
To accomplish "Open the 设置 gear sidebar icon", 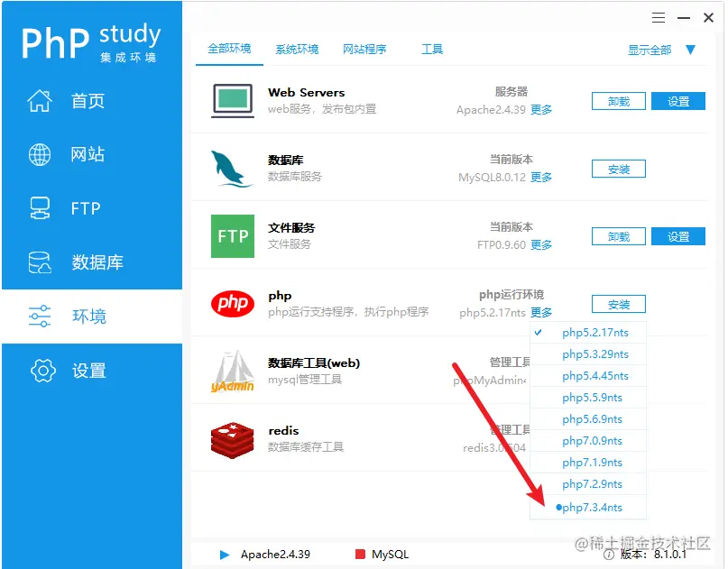I will point(42,371).
